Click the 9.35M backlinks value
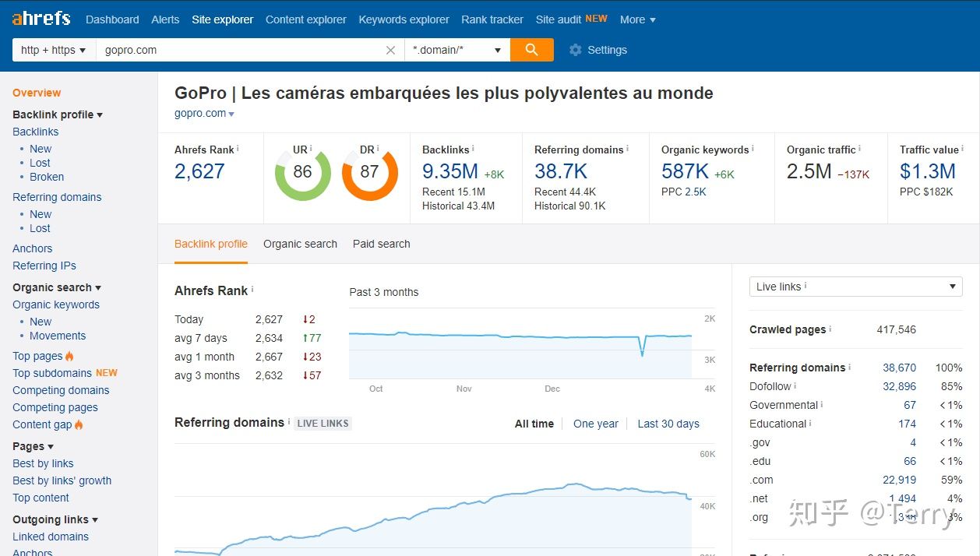 [x=450, y=171]
